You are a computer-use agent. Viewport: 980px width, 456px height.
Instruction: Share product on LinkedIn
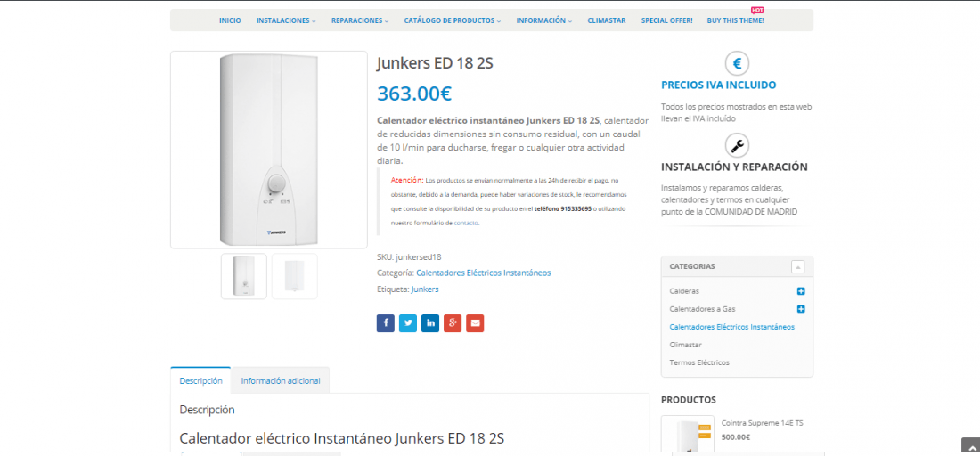click(430, 323)
